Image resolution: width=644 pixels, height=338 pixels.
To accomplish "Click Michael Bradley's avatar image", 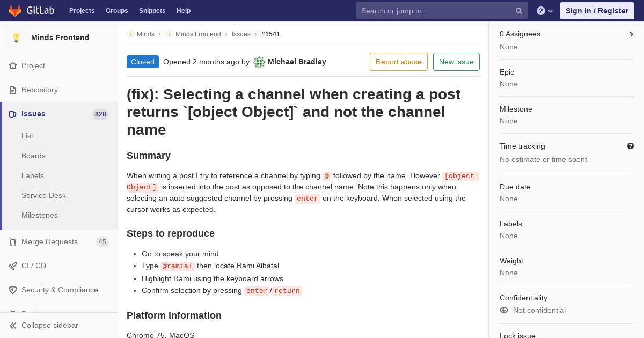I will click(259, 62).
